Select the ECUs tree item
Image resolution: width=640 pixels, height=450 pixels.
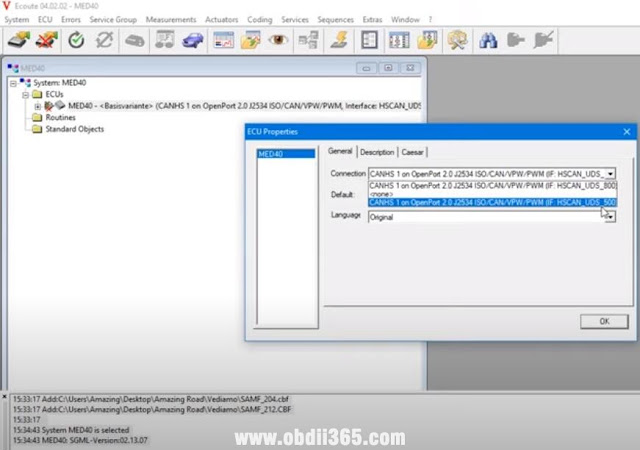click(x=54, y=94)
